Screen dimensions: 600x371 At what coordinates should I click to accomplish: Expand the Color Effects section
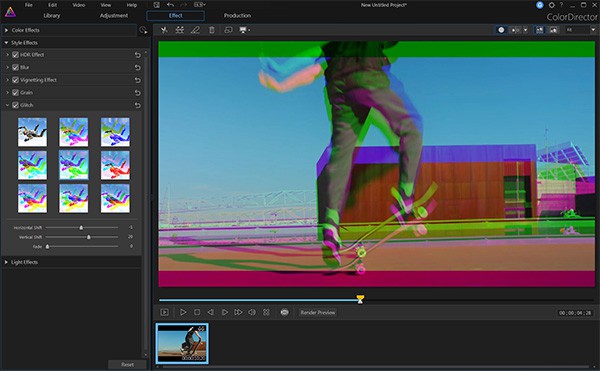(6, 30)
